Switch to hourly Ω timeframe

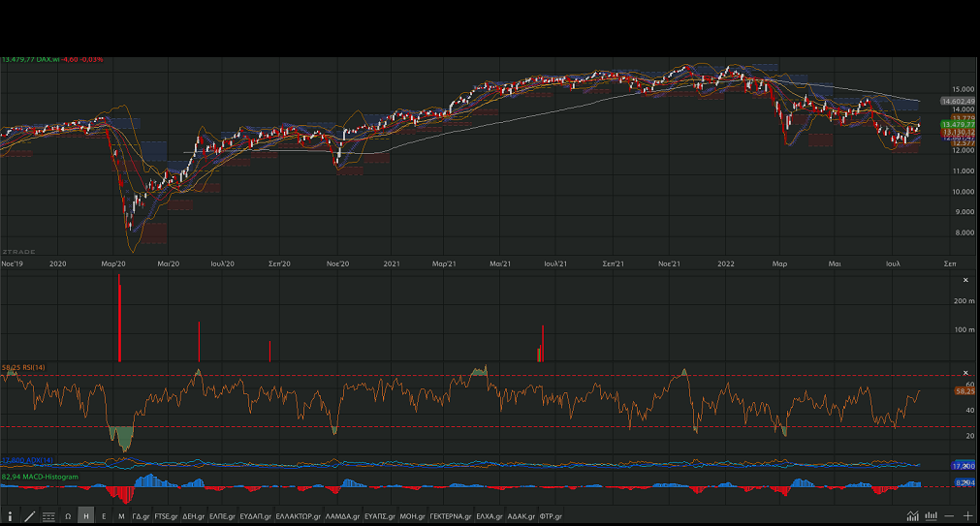(68, 516)
